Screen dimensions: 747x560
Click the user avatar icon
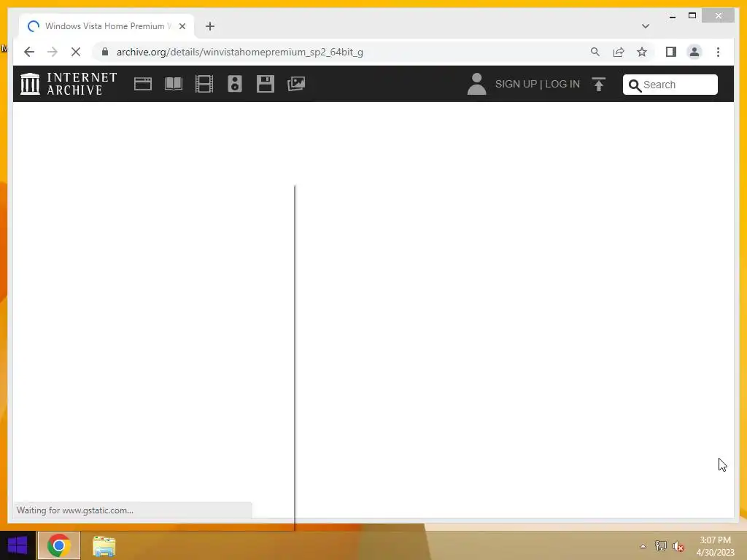(x=476, y=84)
